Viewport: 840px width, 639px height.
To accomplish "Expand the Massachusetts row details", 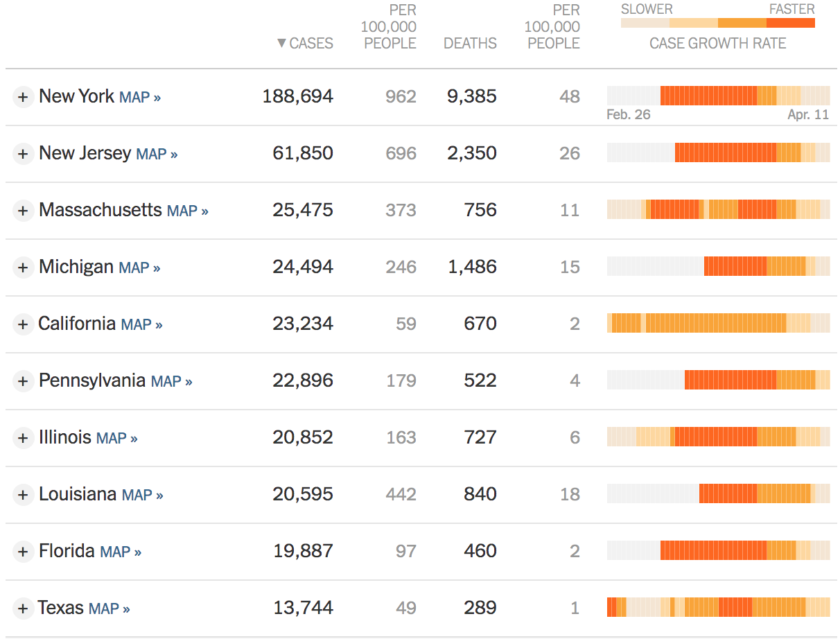I will (23, 211).
